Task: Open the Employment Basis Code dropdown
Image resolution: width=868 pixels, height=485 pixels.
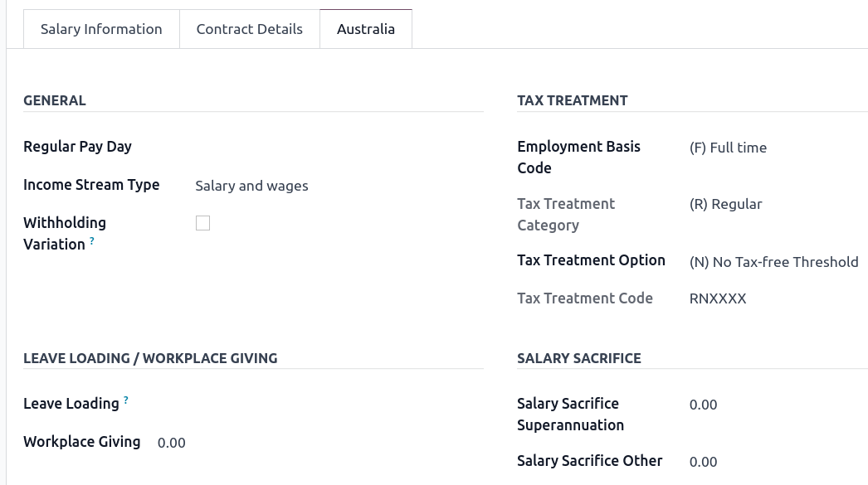Action: 728,147
